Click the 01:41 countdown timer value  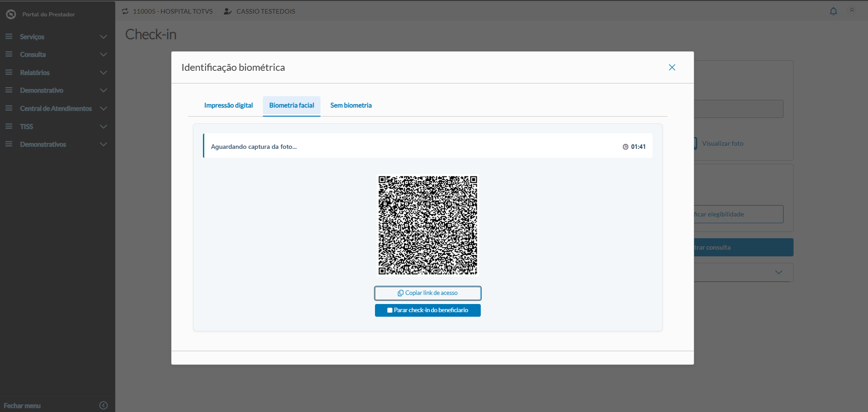(638, 147)
